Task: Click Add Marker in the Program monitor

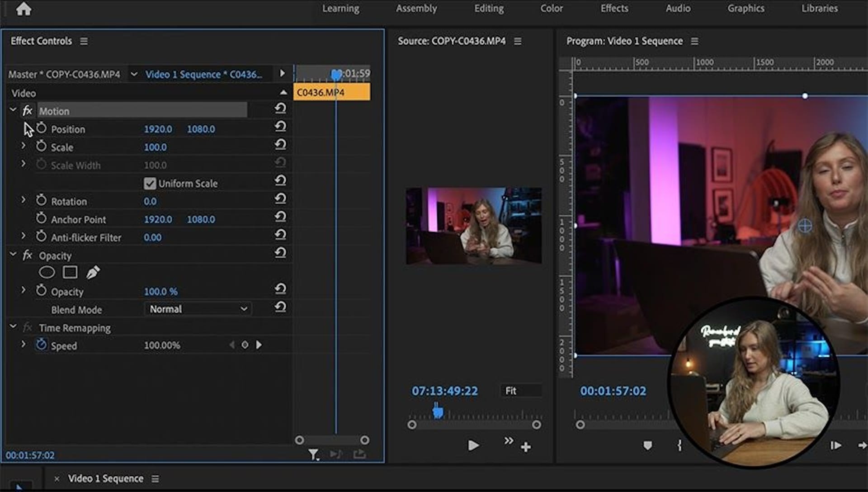Action: point(647,445)
